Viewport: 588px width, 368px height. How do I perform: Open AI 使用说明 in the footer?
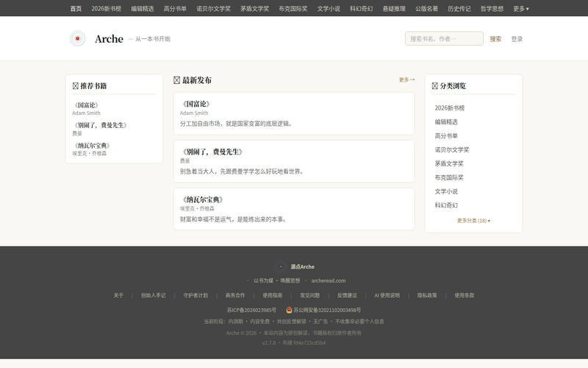point(387,296)
